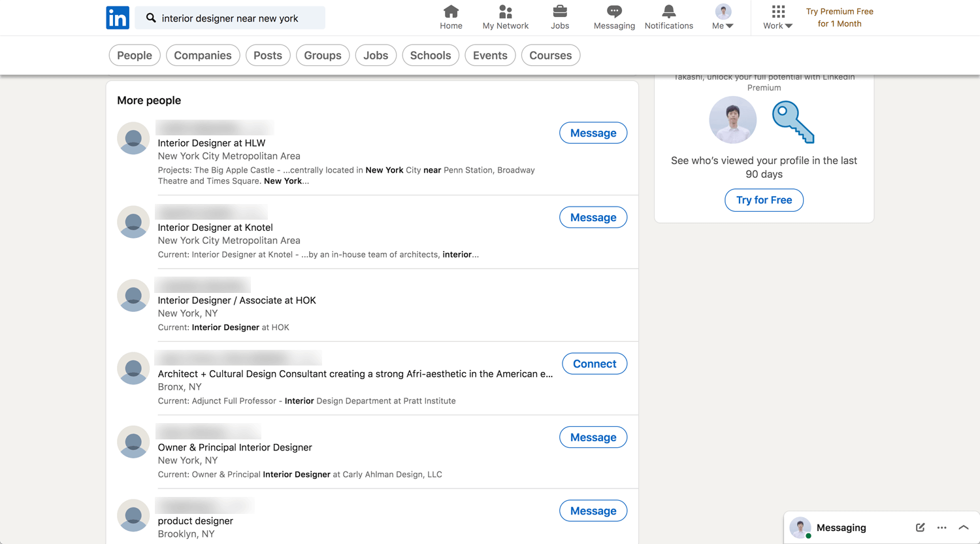Expand the Work apps grid menu
The image size is (980, 544).
coord(777,18)
